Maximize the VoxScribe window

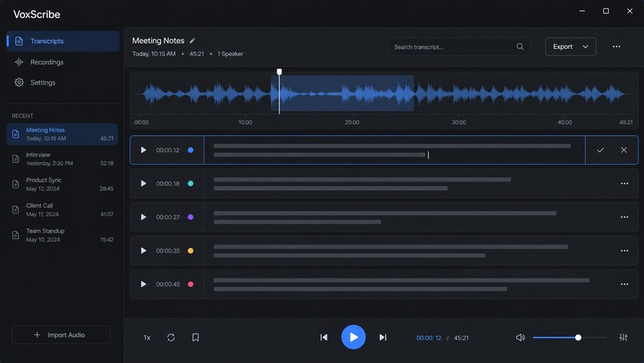pos(606,11)
